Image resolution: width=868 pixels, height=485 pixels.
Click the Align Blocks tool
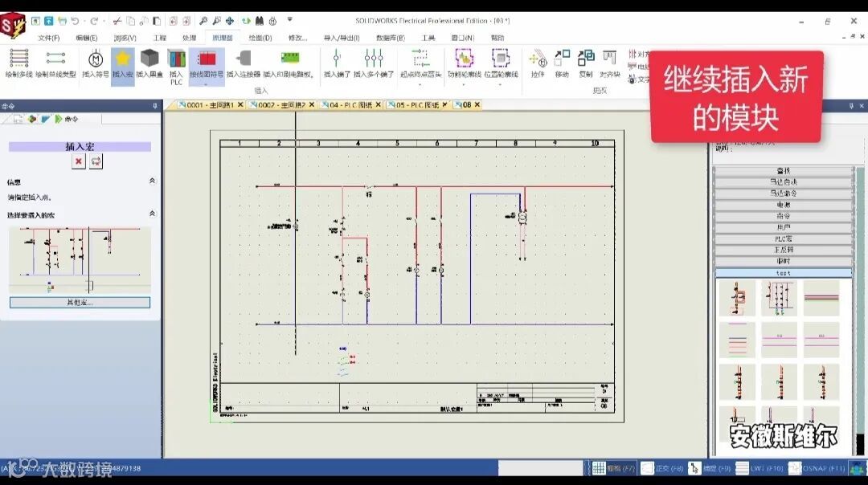610,63
